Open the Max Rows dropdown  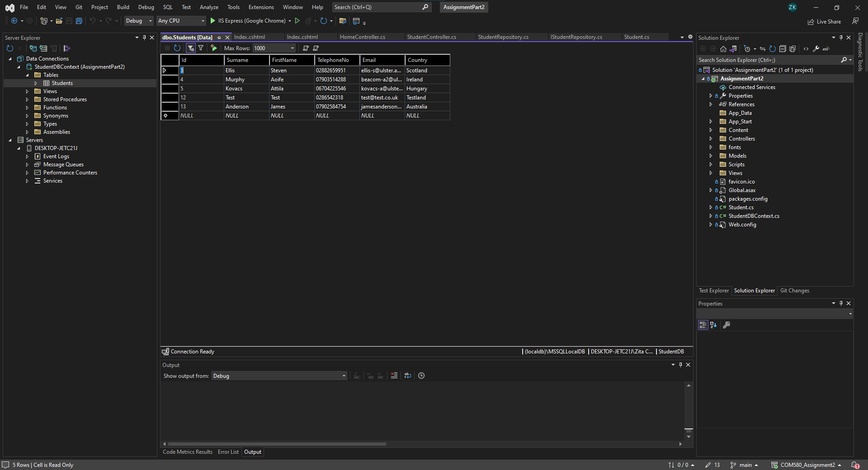pyautogui.click(x=292, y=48)
